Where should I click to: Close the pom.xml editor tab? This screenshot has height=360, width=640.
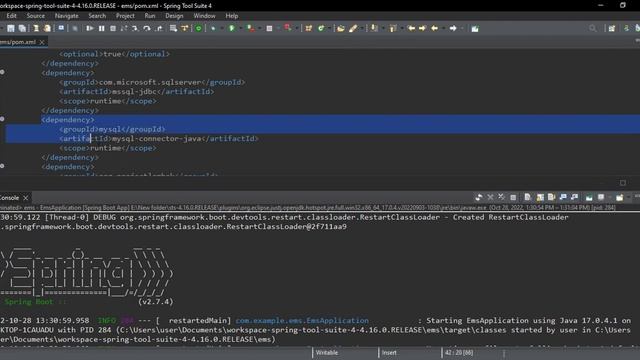pos(42,42)
